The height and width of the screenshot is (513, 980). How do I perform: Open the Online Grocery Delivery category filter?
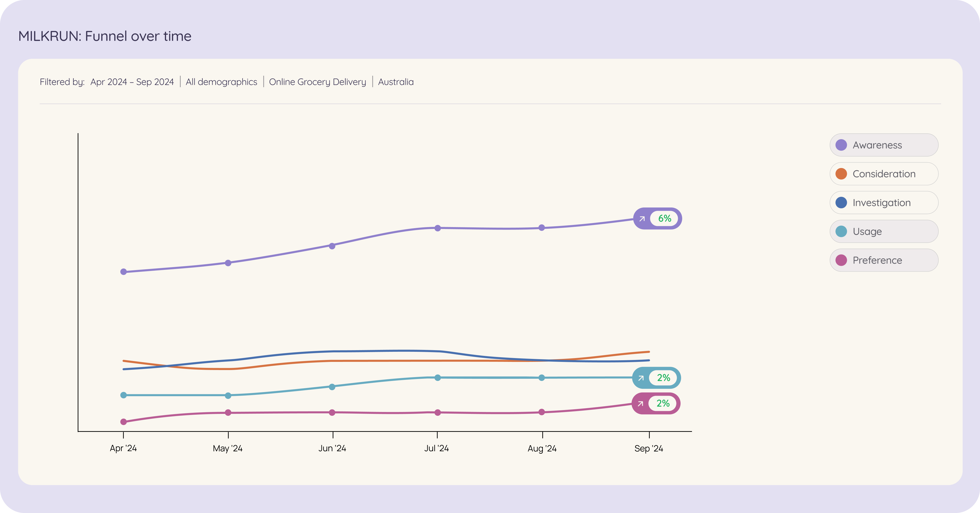pyautogui.click(x=317, y=82)
